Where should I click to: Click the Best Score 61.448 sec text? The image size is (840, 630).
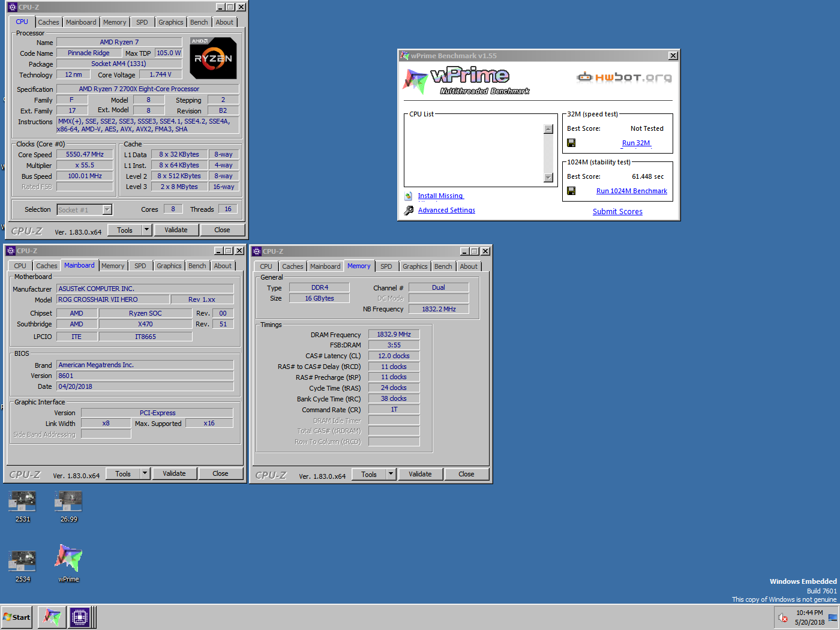tap(647, 176)
